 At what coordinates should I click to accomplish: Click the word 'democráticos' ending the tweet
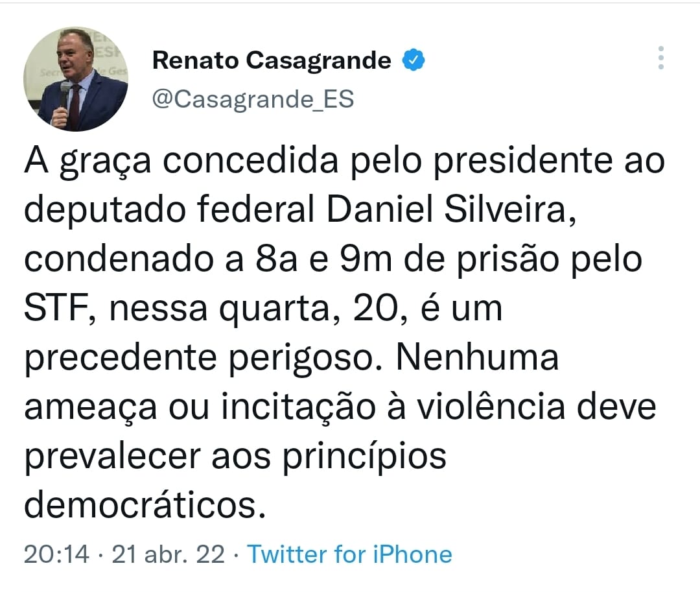coord(145,504)
